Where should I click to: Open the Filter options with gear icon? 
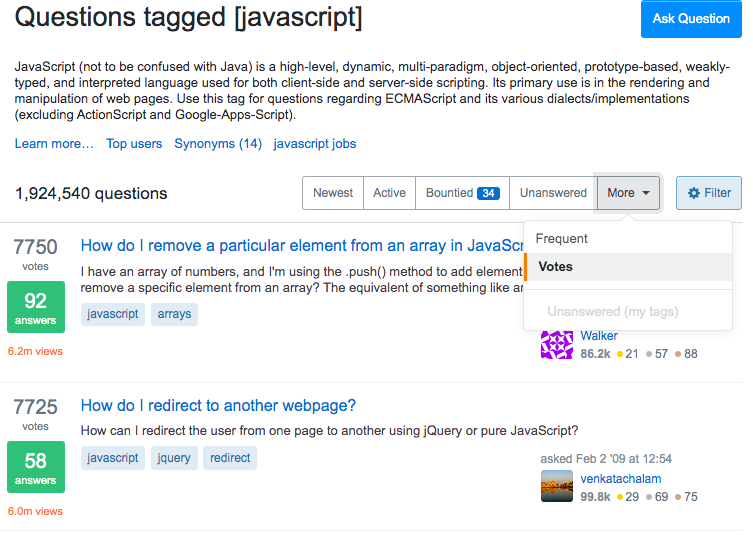709,193
